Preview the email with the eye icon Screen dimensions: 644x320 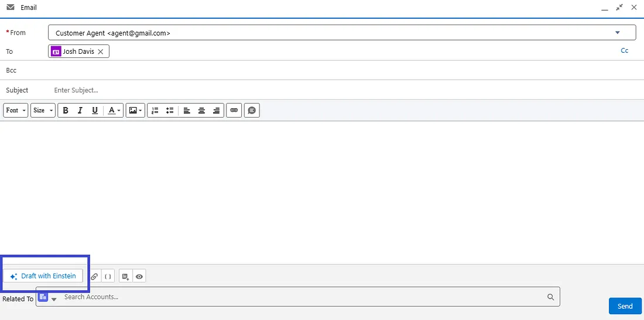pos(139,277)
